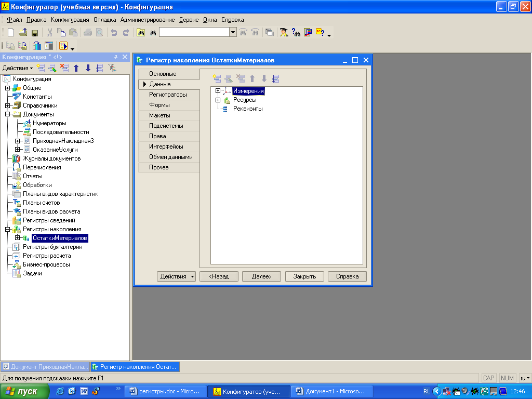The image size is (532, 399).
Task: Expand the ОстаткиМатериалов register node
Action: click(x=17, y=238)
